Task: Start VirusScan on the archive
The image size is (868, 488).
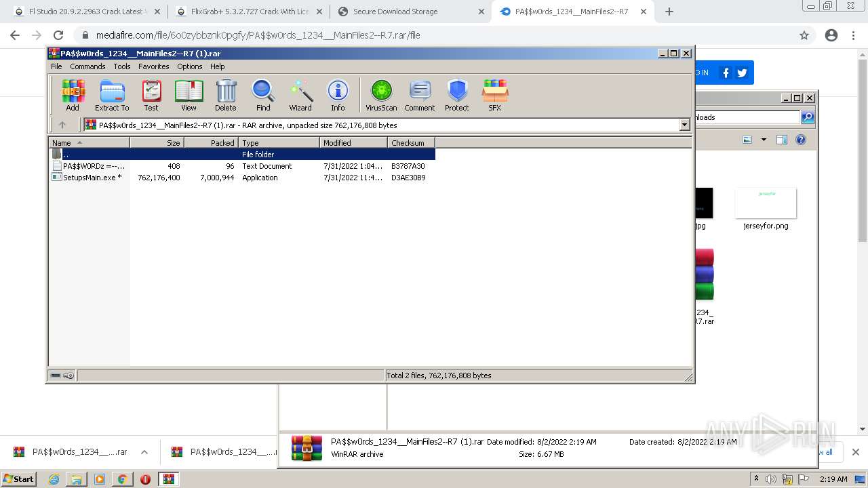Action: (x=381, y=95)
